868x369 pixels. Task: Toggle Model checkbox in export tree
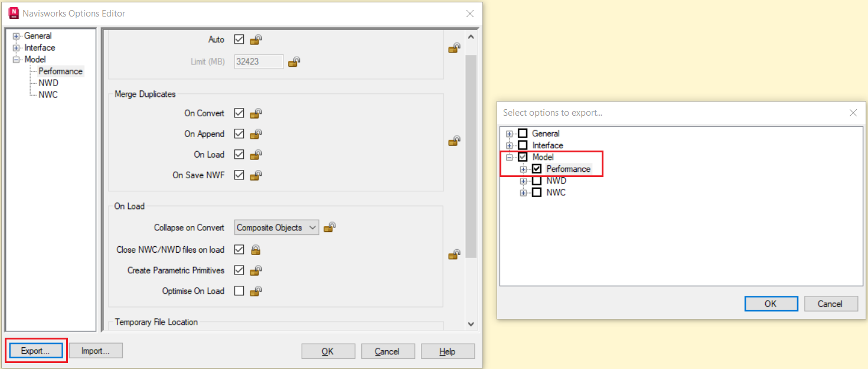point(523,157)
